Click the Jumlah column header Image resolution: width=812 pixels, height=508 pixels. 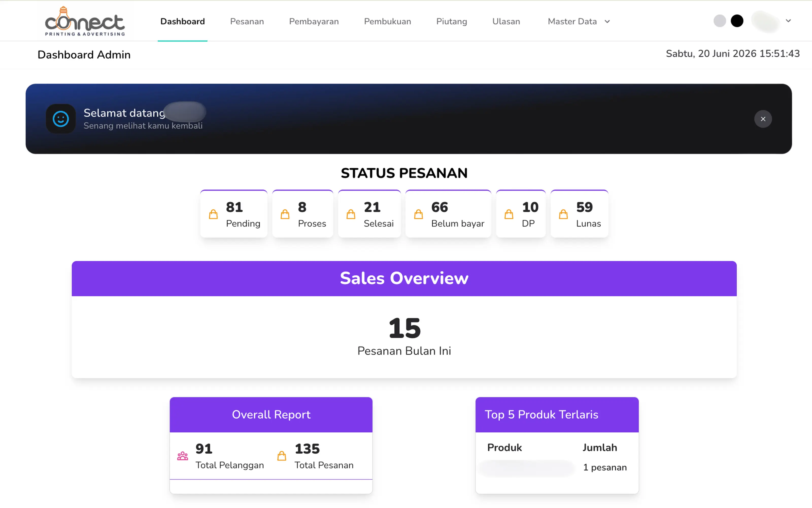click(x=600, y=448)
